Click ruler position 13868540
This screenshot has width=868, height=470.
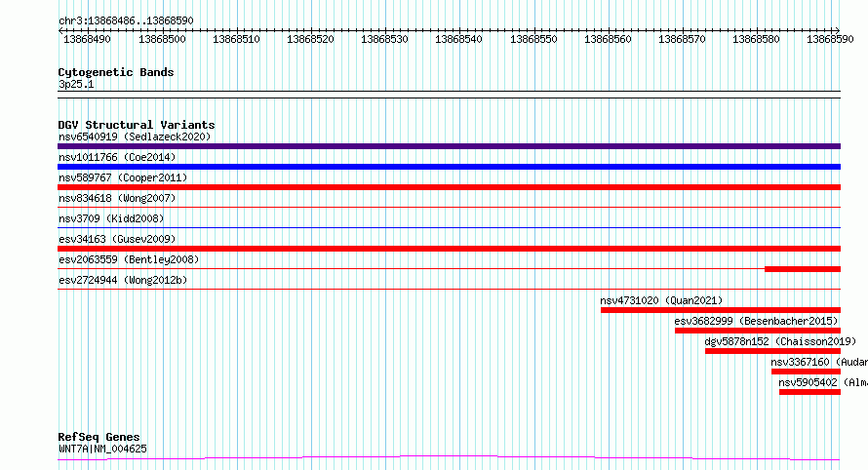(458, 39)
